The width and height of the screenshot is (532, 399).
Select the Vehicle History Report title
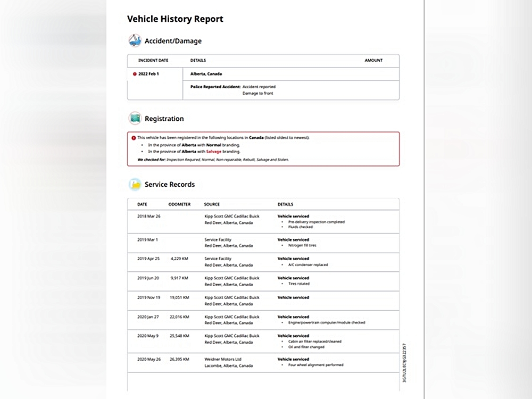point(175,19)
